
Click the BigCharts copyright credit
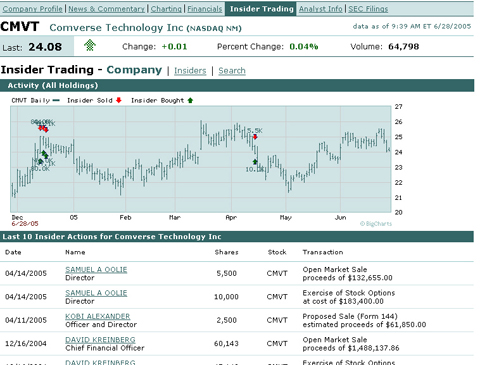376,224
